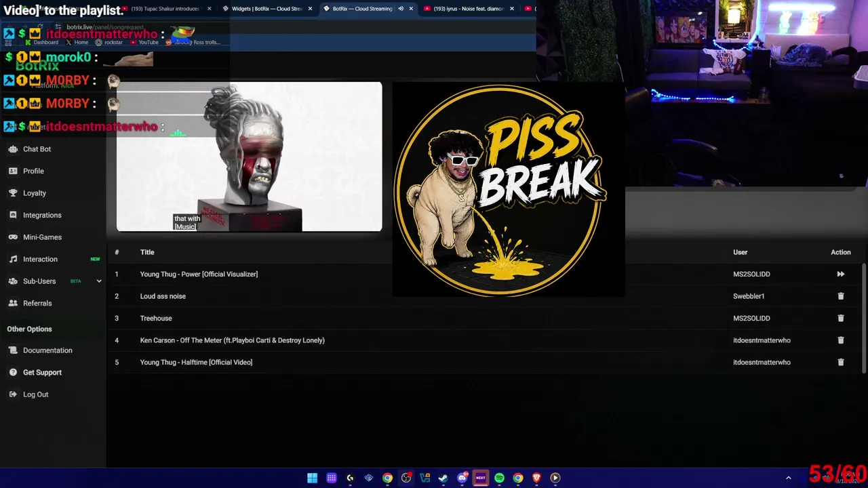Open the Windows Start menu
Screen dimensions: 868x488
tap(312, 478)
